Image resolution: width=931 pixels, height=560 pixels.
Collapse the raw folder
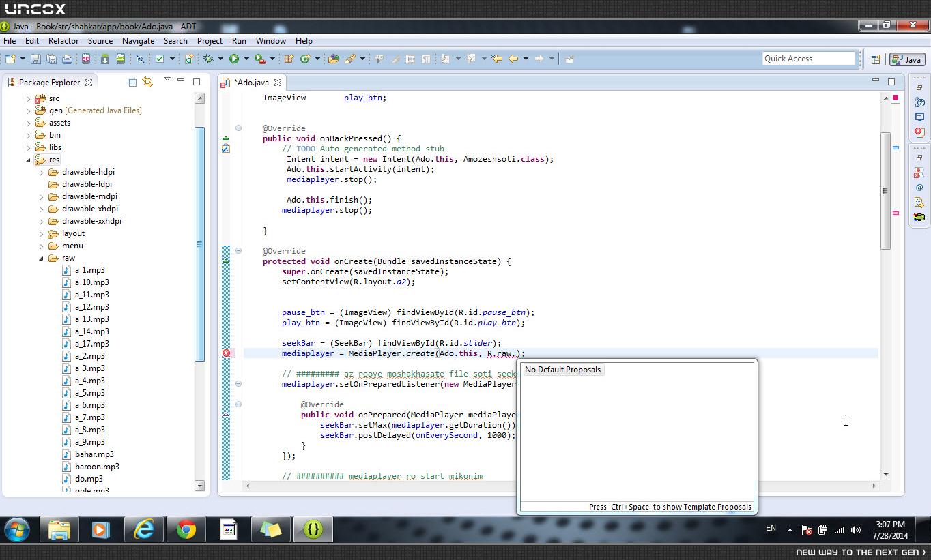click(42, 259)
